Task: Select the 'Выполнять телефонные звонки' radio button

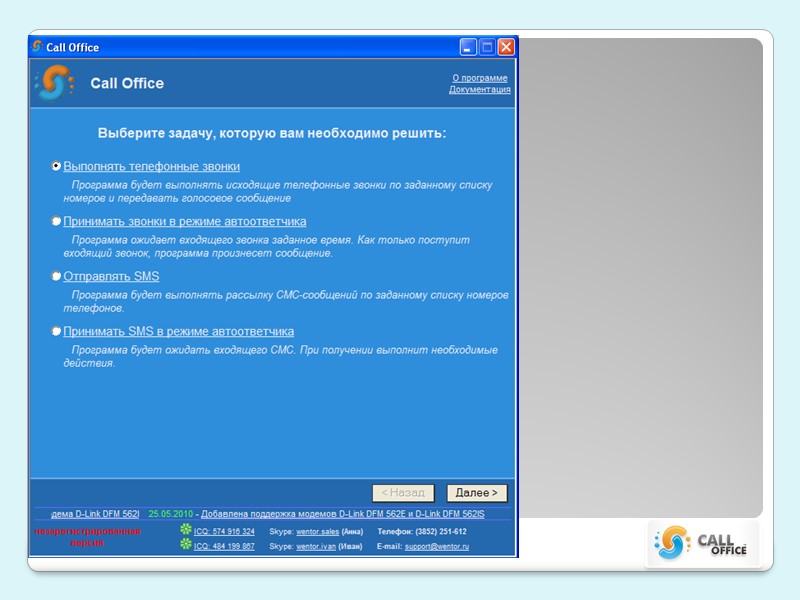Action: [x=56, y=166]
